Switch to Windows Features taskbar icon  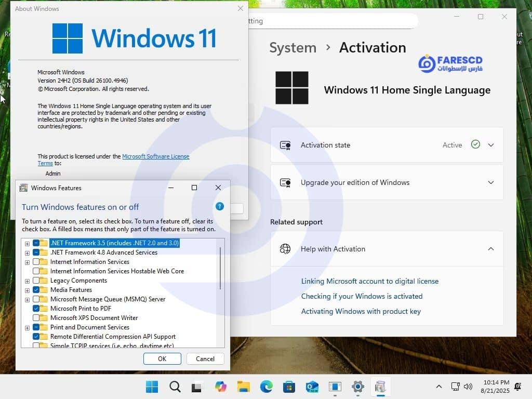(380, 387)
